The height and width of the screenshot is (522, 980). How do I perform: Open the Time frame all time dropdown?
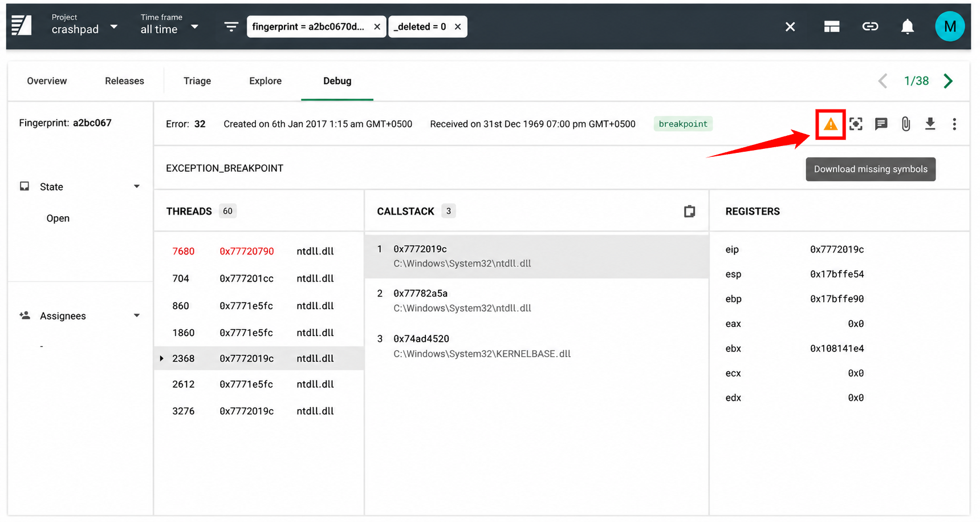coord(170,26)
